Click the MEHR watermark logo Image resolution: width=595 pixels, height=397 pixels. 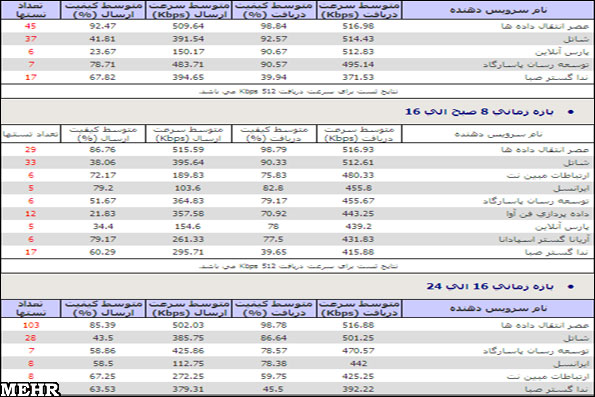tap(30, 390)
